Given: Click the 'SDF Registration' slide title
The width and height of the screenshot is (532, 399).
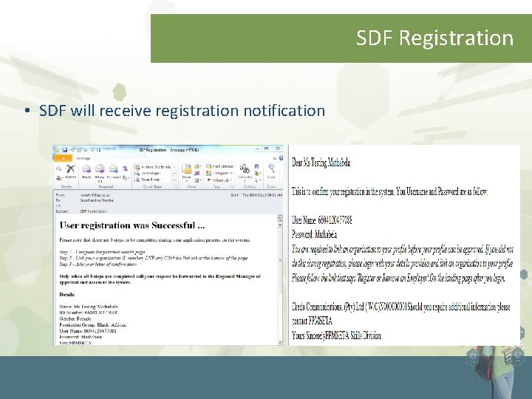Looking at the screenshot, I should point(434,38).
